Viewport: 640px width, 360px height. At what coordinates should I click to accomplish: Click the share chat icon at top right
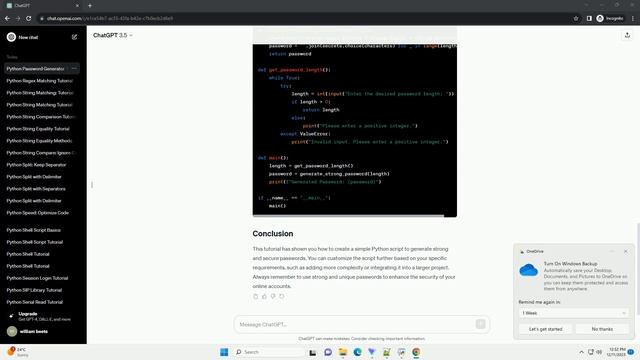(627, 36)
